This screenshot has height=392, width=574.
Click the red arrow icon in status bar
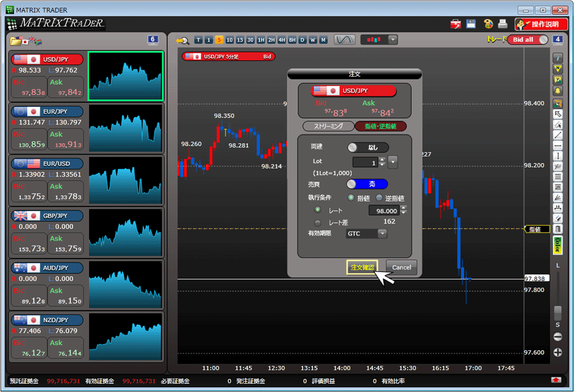556,380
